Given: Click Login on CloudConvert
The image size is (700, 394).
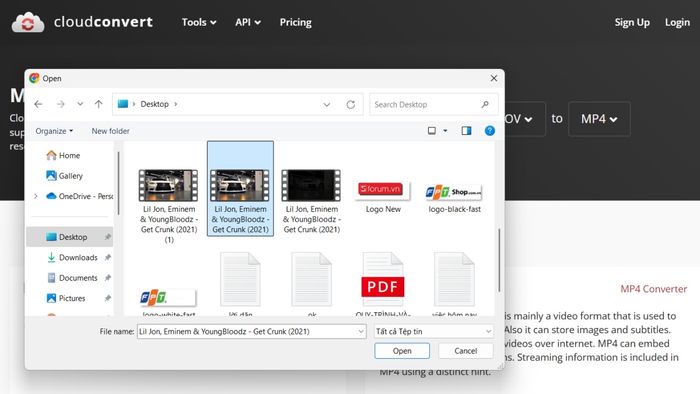Looking at the screenshot, I should pos(677,22).
